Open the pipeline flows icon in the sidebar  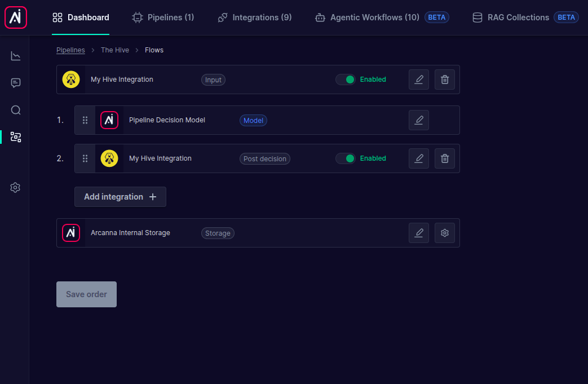tap(15, 137)
